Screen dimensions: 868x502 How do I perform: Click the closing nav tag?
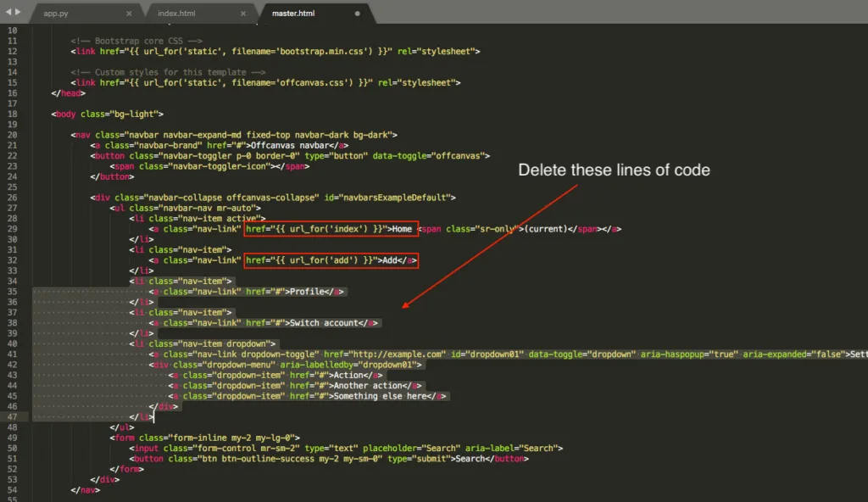click(86, 490)
